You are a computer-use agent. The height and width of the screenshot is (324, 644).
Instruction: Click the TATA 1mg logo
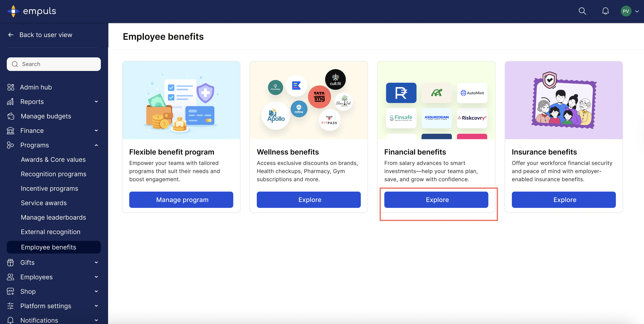pos(319,97)
